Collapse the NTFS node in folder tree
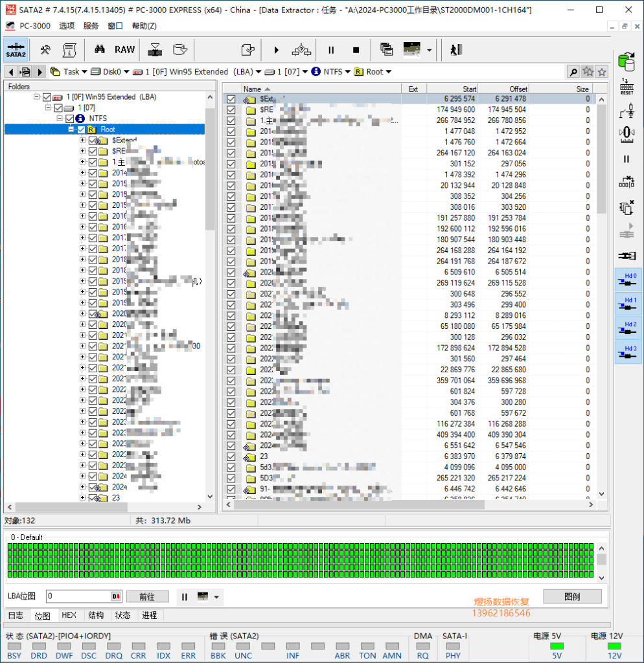The image size is (644, 663). click(x=60, y=118)
